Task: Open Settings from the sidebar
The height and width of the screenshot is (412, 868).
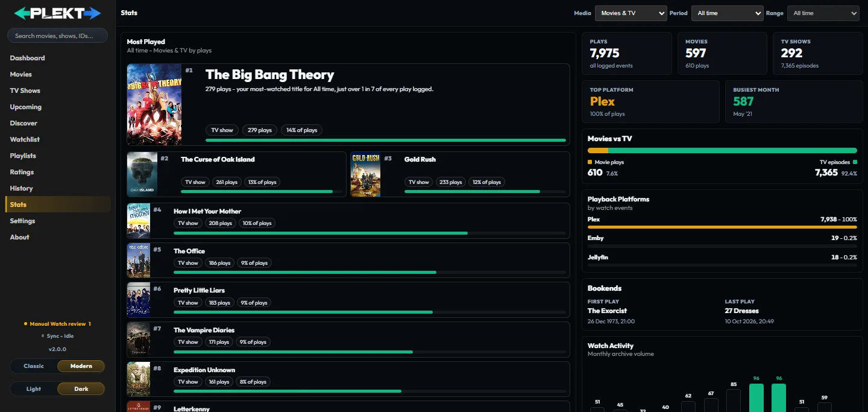Action: coord(58,221)
